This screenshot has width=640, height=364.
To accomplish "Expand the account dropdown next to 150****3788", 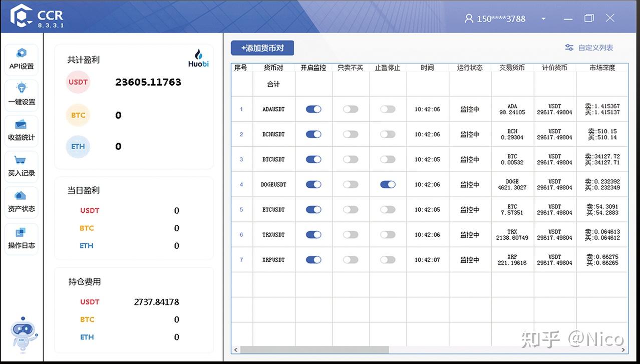I will click(x=543, y=19).
